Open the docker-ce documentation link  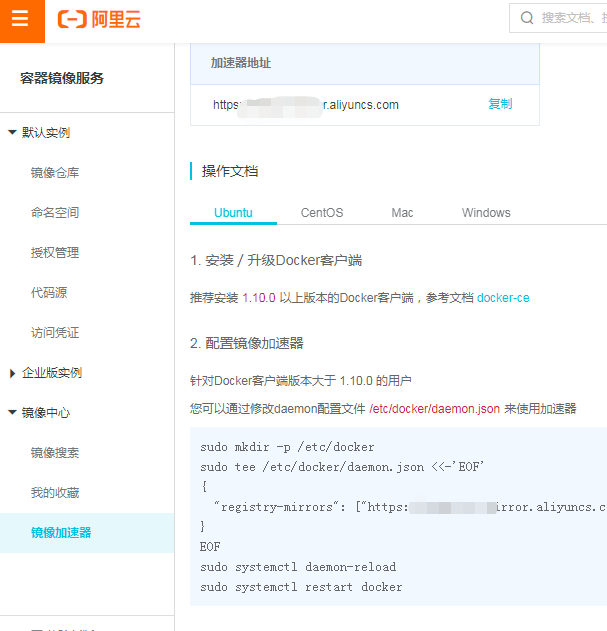(x=503, y=298)
